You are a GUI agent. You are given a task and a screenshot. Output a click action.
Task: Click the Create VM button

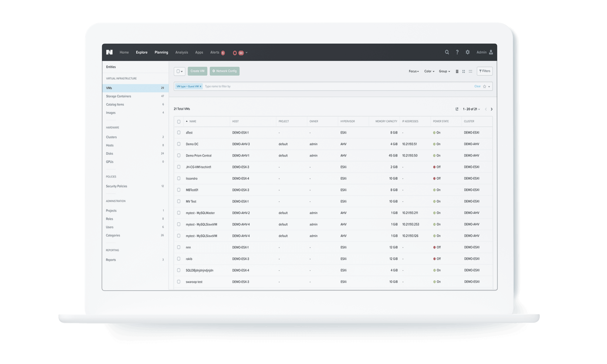[x=198, y=71]
